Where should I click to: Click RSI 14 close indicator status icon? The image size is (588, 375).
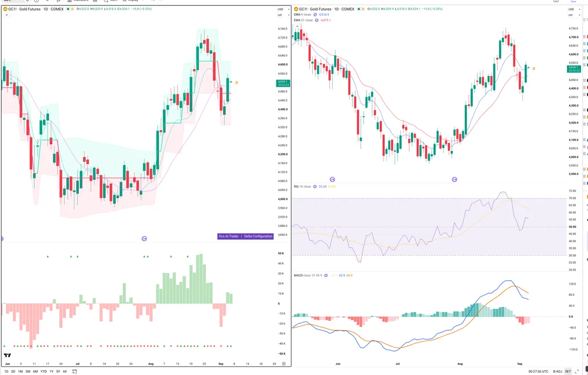(x=315, y=187)
